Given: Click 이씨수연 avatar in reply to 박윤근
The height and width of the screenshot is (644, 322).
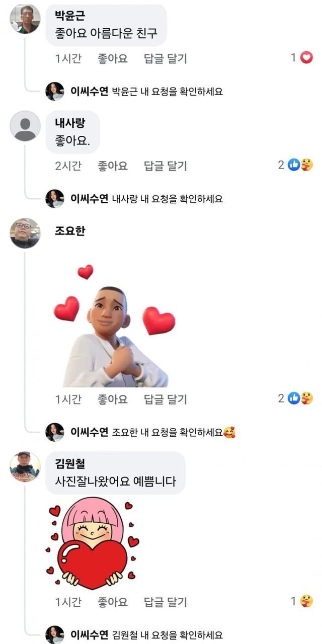Looking at the screenshot, I should 54,92.
